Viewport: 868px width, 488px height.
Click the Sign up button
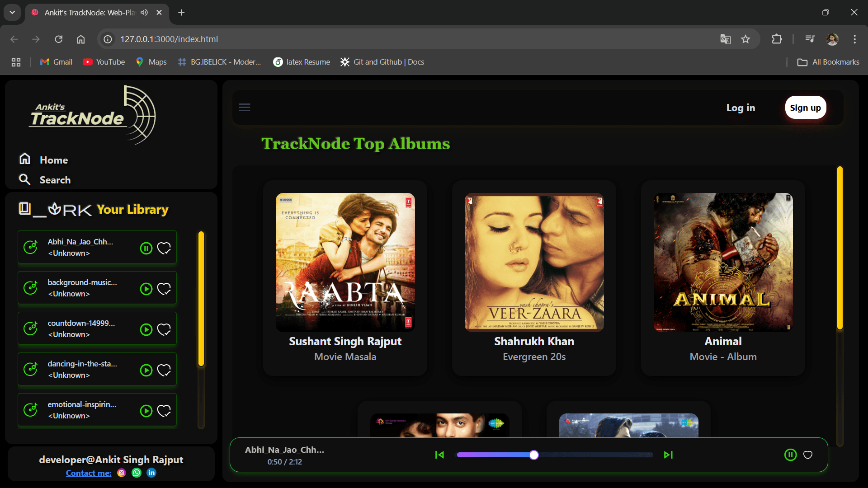coord(805,108)
